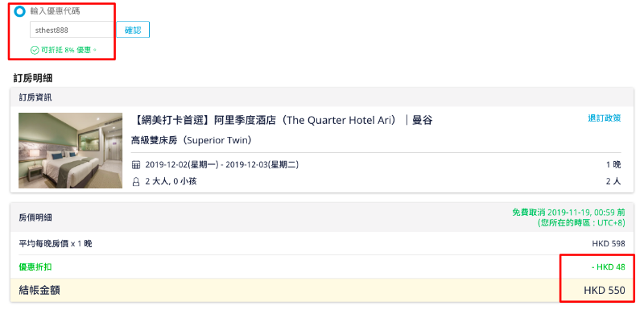Viewport: 644px width, 310px height.
Task: Click the discount amount - HKD 48
Action: [x=609, y=267]
